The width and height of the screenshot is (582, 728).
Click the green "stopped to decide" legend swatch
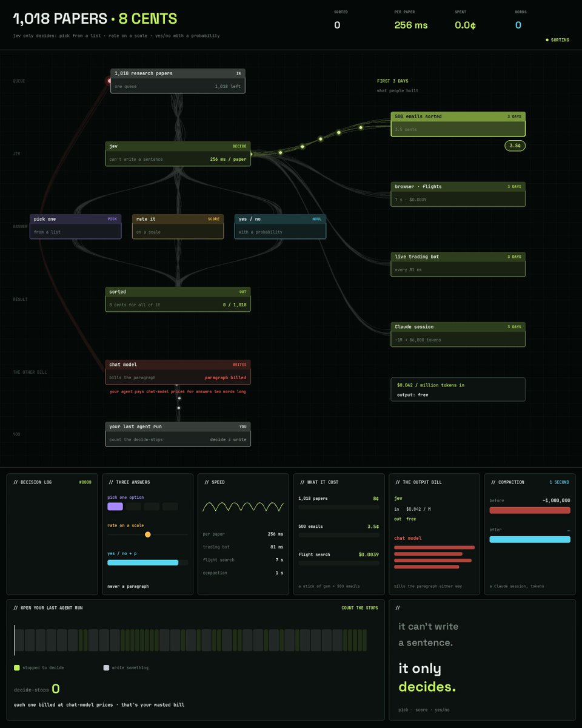[17, 667]
